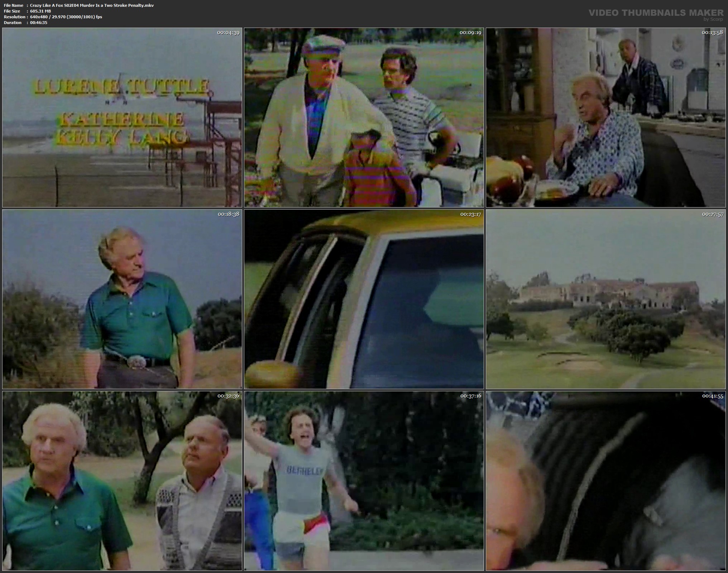
Task: Select the 00:09:19 golf cart thumbnail
Action: tap(364, 118)
